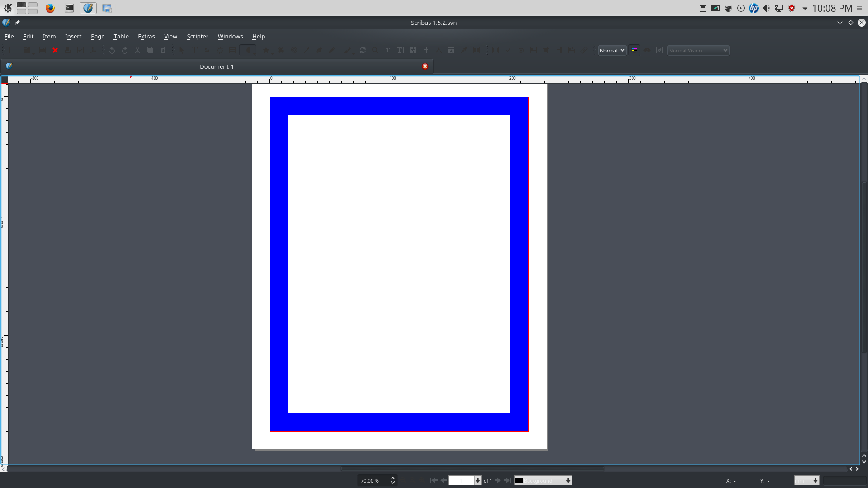Select the Text Frame tool
This screenshot has height=488, width=868.
[x=194, y=51]
